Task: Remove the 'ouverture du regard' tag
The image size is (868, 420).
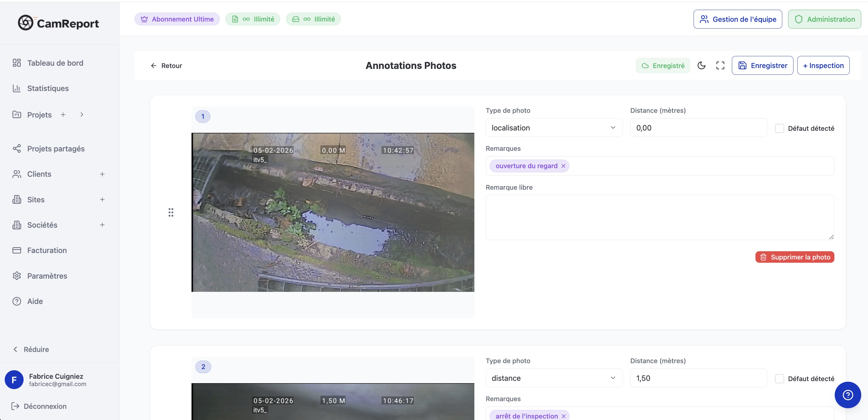Action: coord(563,166)
